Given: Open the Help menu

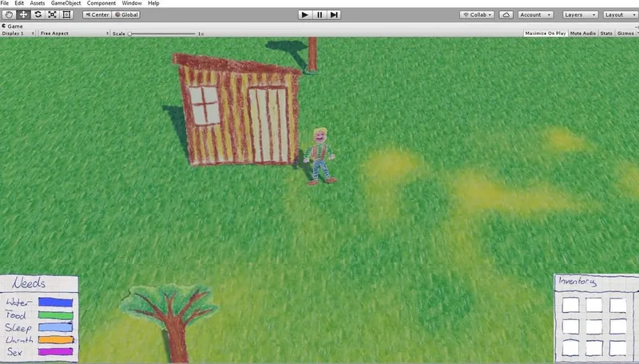Looking at the screenshot, I should [153, 3].
